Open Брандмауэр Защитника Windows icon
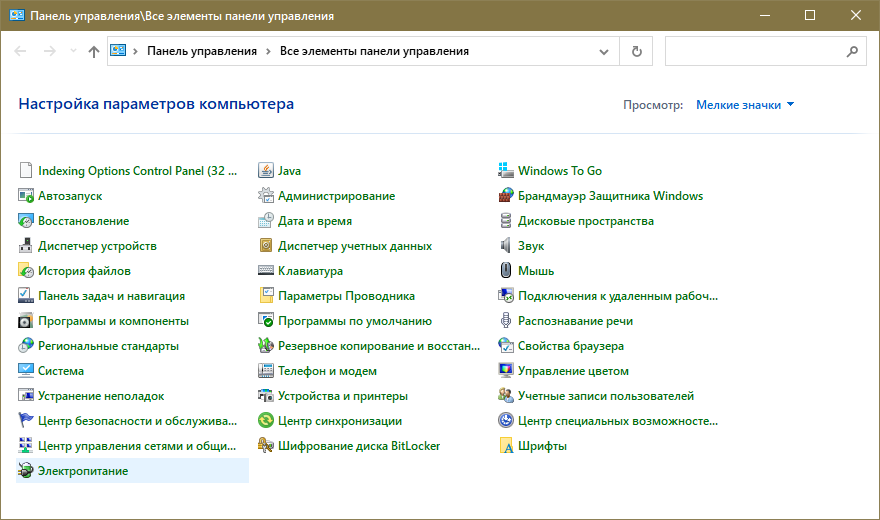 [506, 196]
